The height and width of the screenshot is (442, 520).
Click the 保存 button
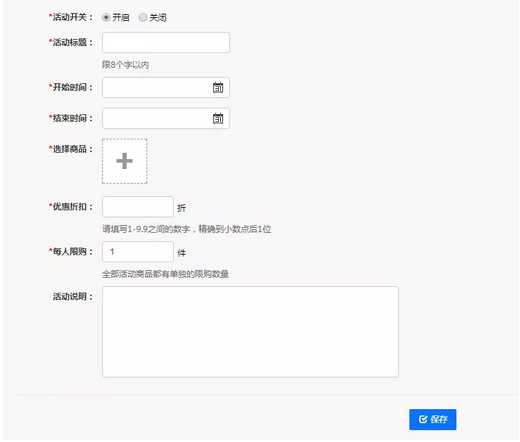(x=433, y=419)
